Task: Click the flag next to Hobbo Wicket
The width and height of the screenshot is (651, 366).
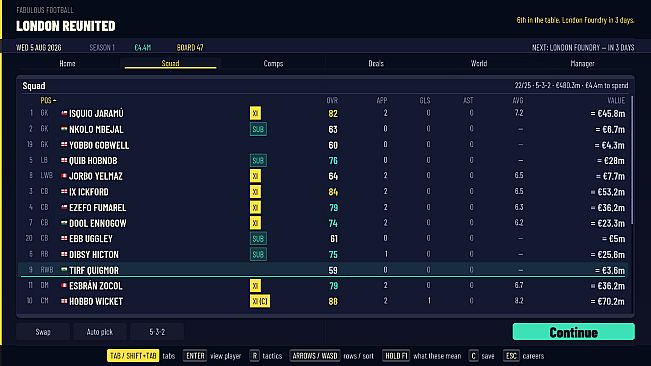Action: click(x=64, y=301)
